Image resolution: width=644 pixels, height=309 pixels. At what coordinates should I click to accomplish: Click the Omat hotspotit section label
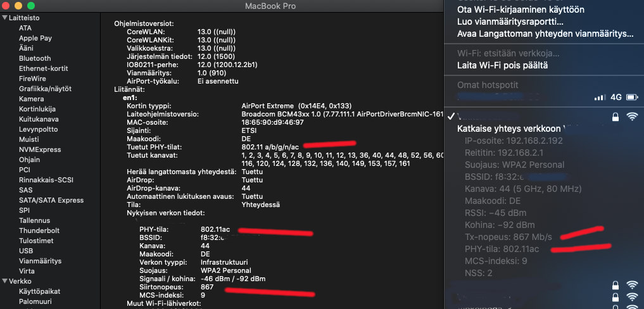(x=488, y=85)
